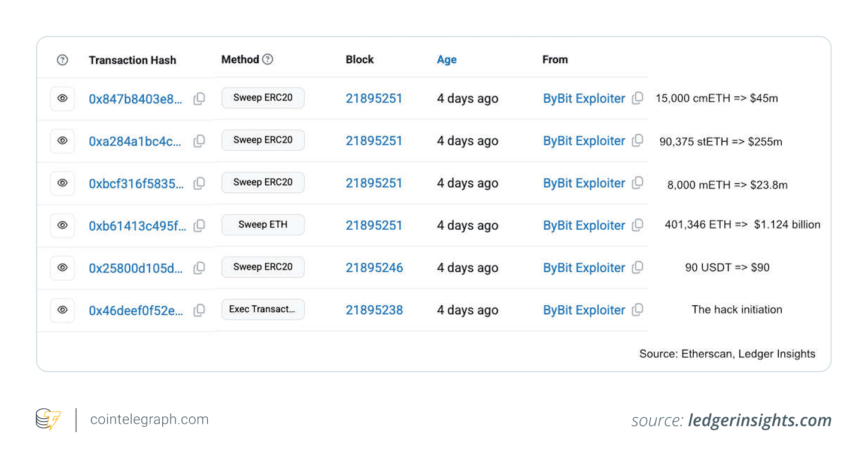Screen dimensions: 868x468
Task: Toggle eye preview for 0xbcf316f5835 row
Action: point(62,183)
